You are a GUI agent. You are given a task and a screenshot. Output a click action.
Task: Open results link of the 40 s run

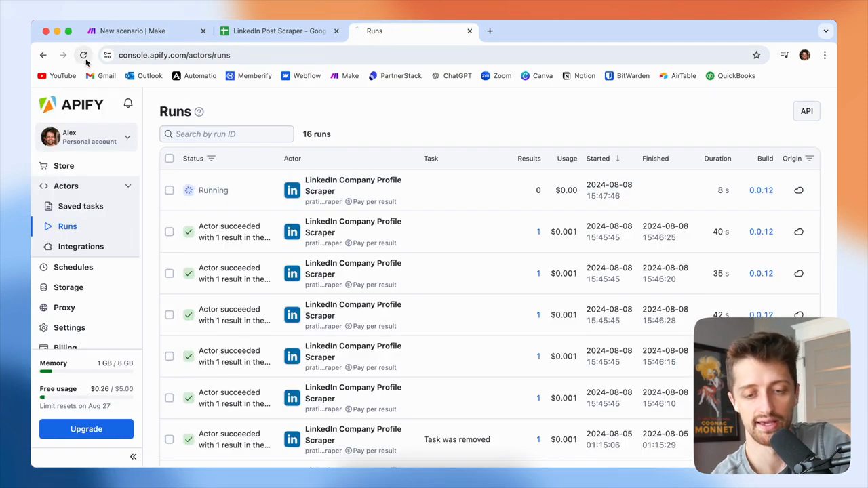[x=538, y=232]
